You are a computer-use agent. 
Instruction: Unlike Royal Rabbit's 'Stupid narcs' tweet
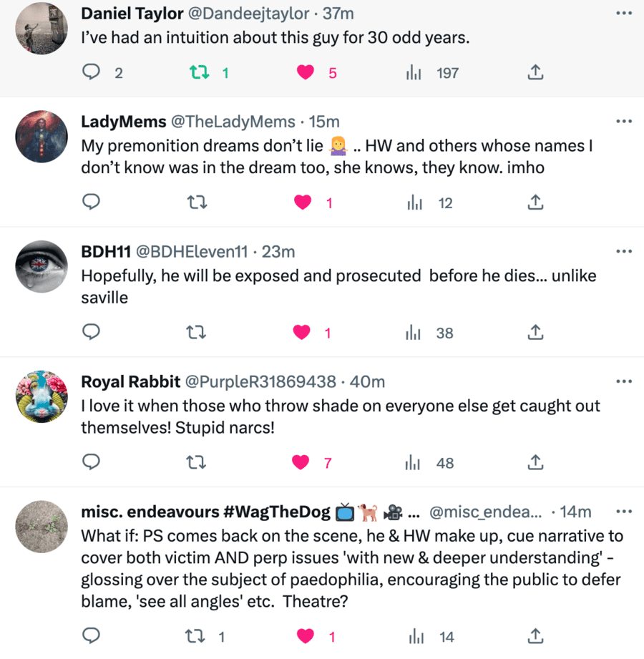tap(301, 462)
